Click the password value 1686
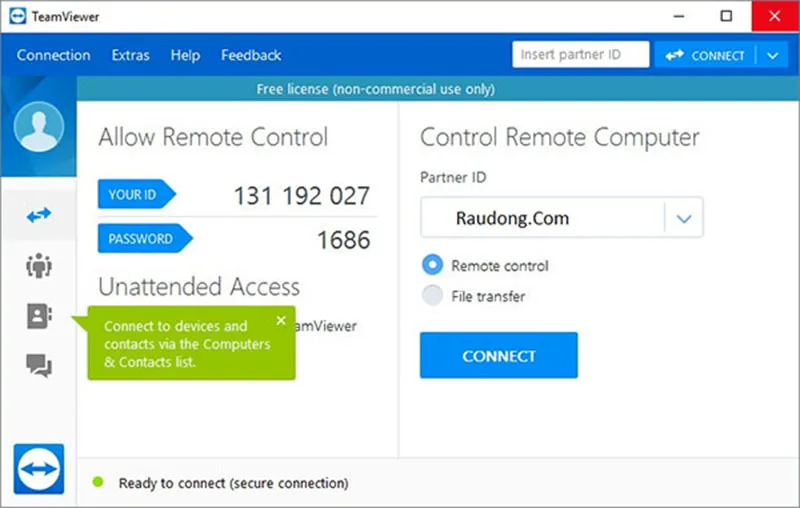 [x=343, y=240]
